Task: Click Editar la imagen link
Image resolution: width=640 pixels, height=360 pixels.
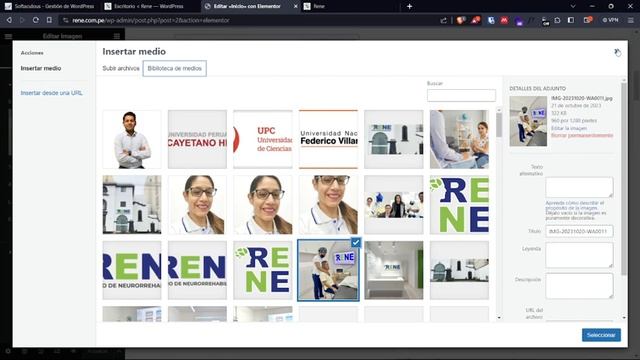Action: tap(569, 128)
